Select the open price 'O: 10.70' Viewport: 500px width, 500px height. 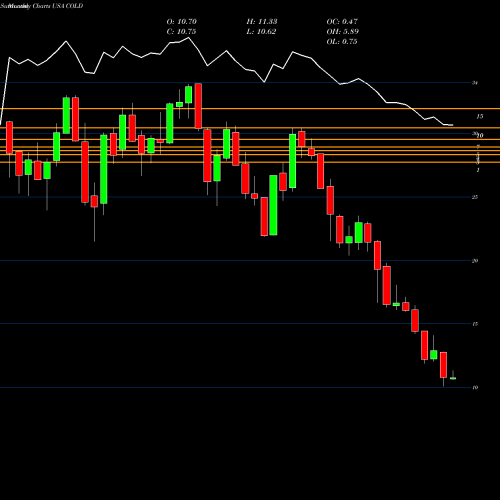[x=182, y=22]
